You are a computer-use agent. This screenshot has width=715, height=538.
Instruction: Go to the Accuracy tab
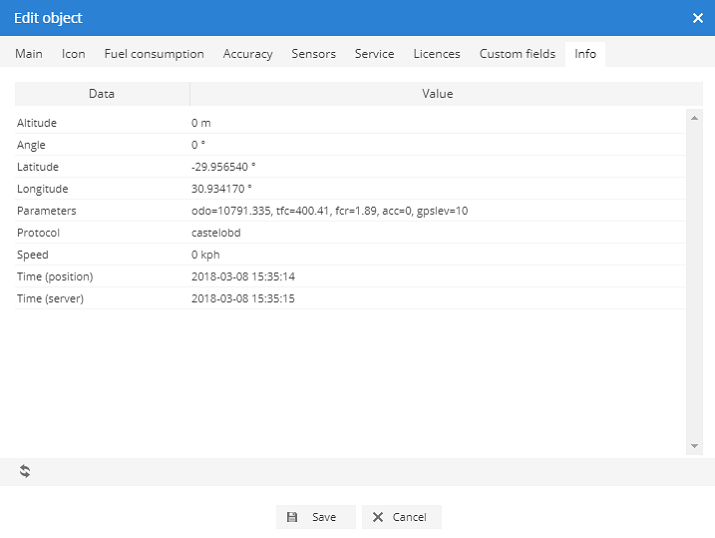[248, 54]
